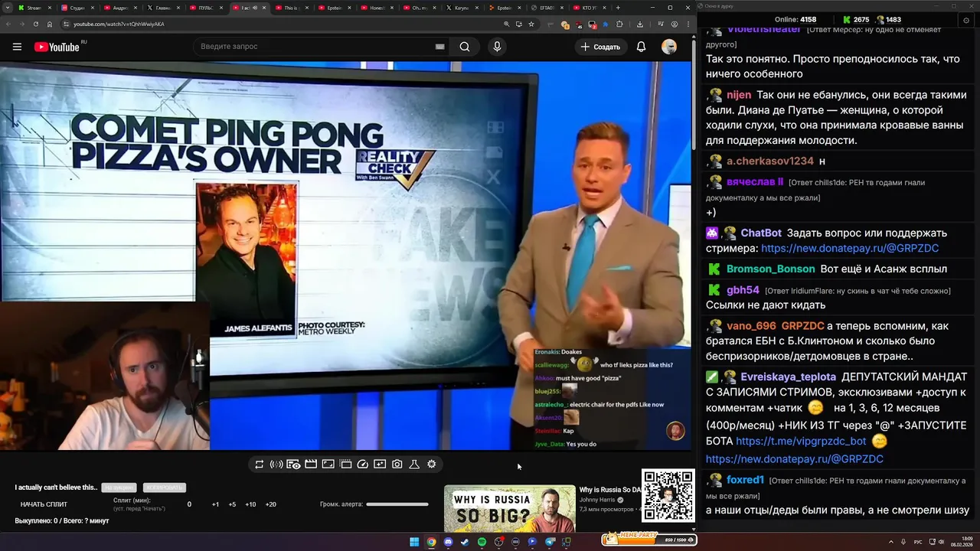Click the clapperboard icon in the toolbar
This screenshot has width=980, height=551.
pyautogui.click(x=311, y=465)
